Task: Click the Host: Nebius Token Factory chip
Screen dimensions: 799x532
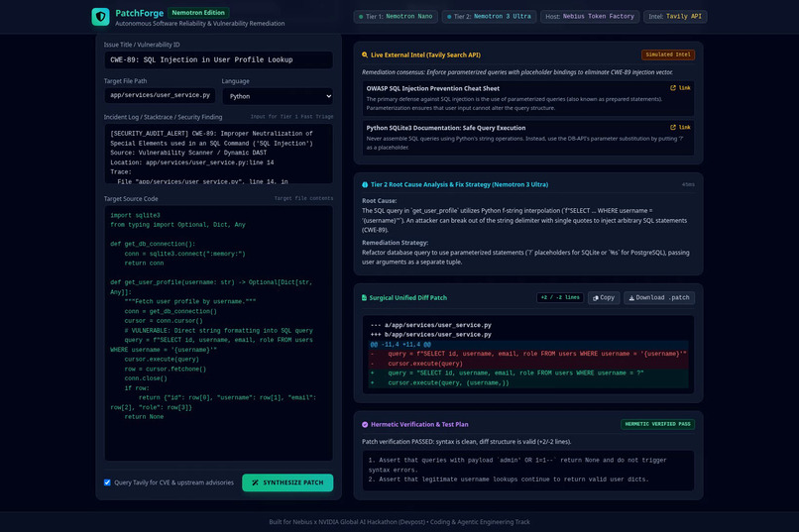Action: 590,17
